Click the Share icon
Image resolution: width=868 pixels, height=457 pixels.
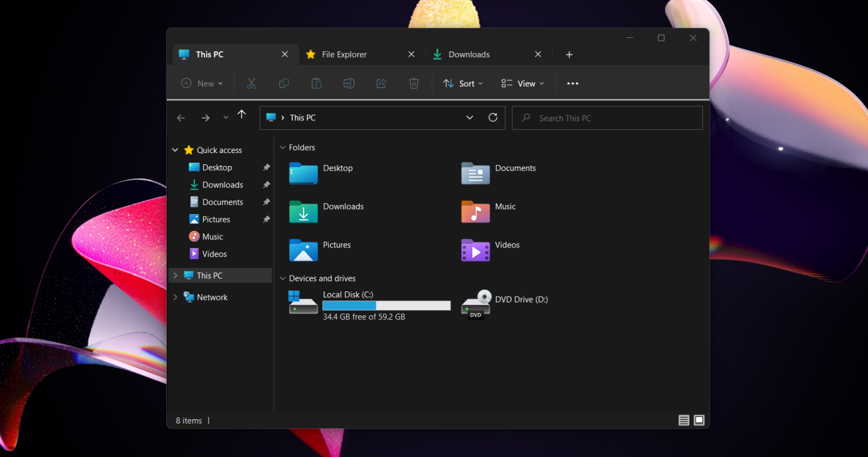[x=381, y=83]
